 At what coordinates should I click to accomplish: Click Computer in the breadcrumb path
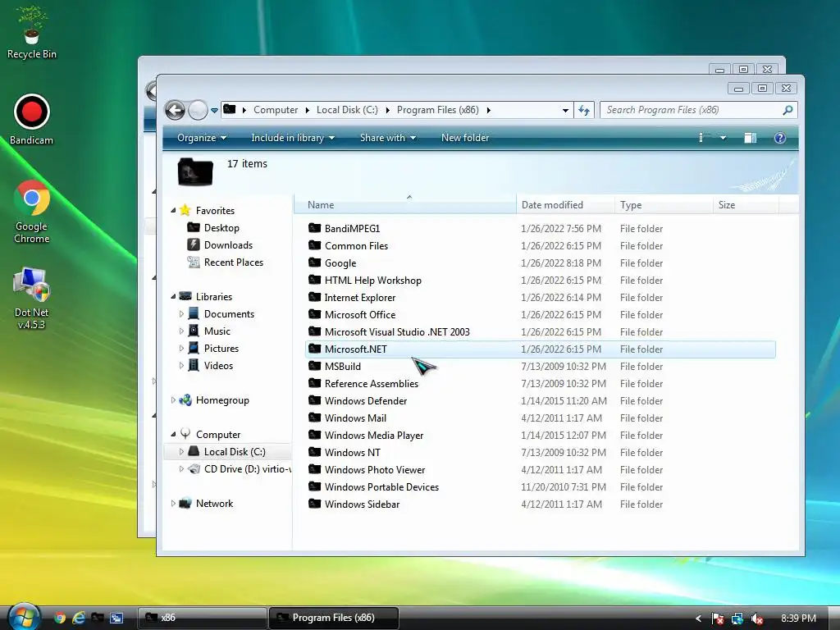click(x=276, y=110)
